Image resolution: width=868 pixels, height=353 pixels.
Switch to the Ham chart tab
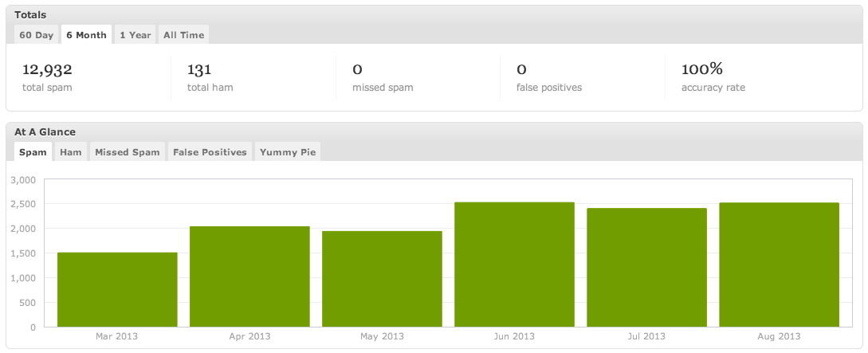coord(71,152)
